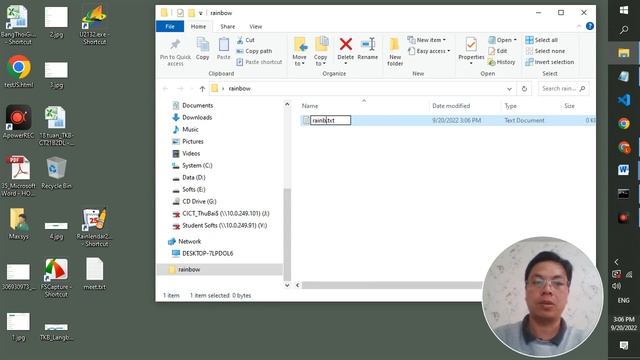
Task: Click Pin to Quick access icon
Action: pos(176,44)
